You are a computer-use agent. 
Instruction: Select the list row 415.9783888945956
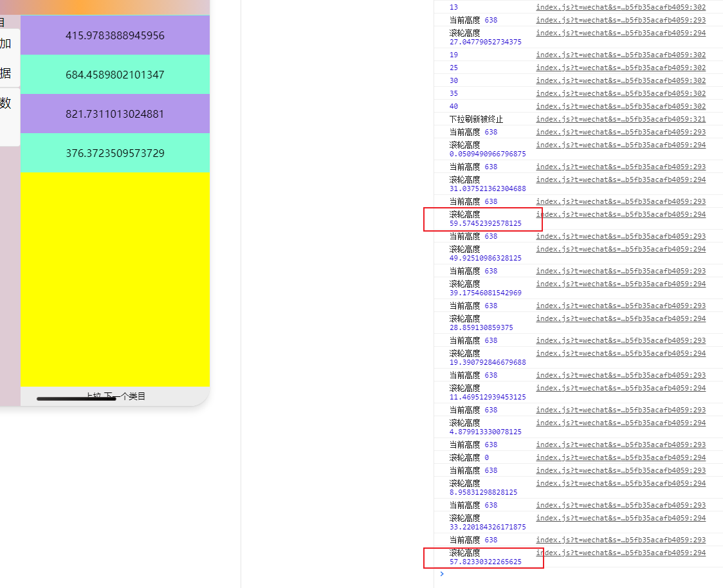(114, 35)
